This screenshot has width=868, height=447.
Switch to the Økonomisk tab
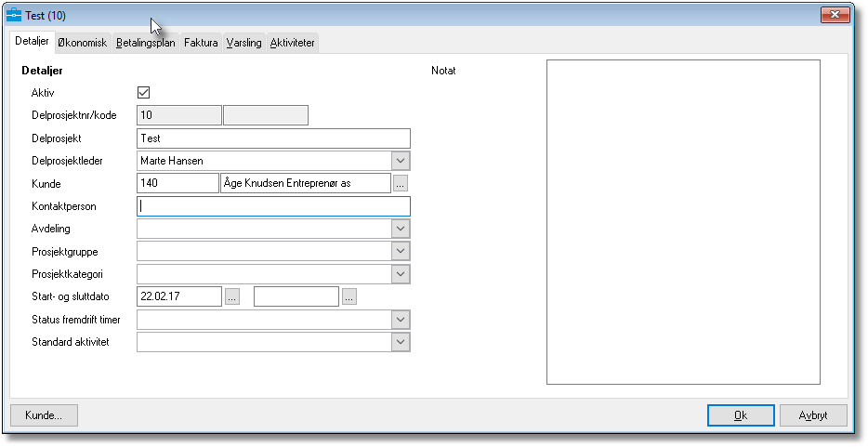click(83, 43)
